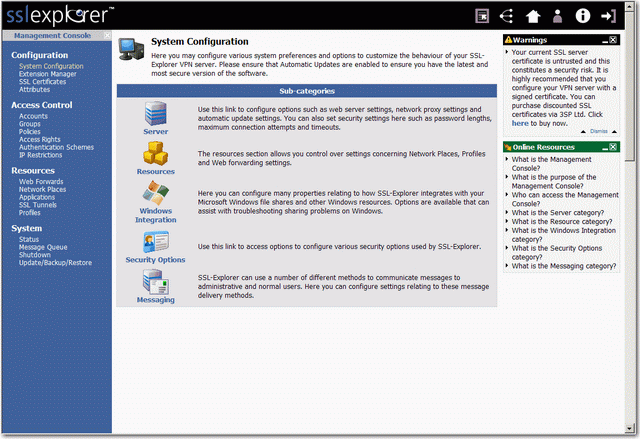Viewport: 640px width, 439px height.
Task: Click the System Configuration computer icon
Action: click(x=131, y=50)
